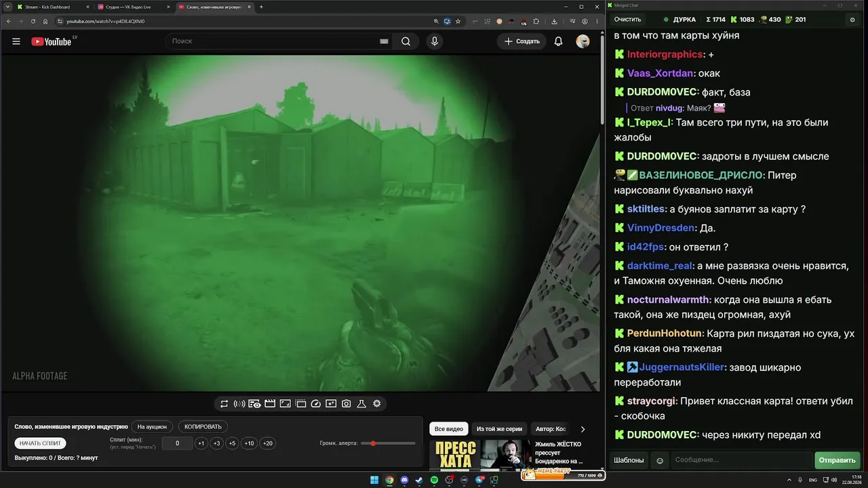
Task: Select the Все видео filter chip
Action: tap(449, 429)
